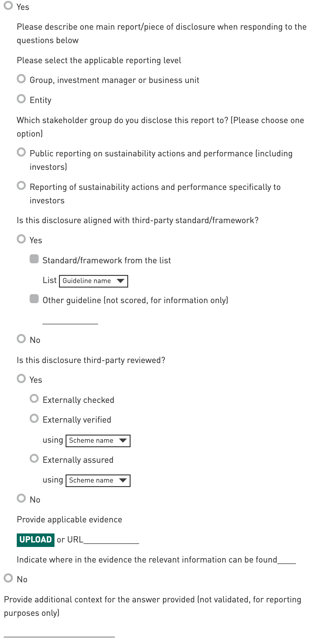
Task: Select the Externally checked option
Action: click(x=34, y=399)
